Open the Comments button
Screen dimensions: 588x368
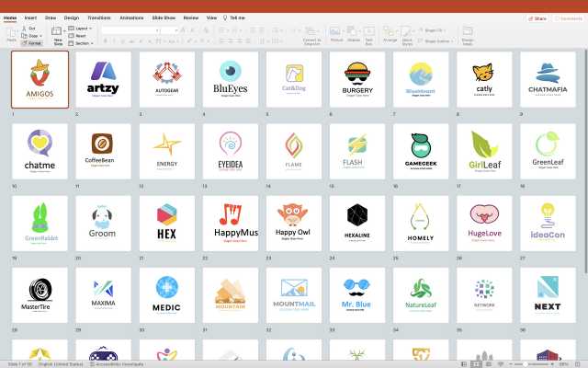tap(569, 17)
